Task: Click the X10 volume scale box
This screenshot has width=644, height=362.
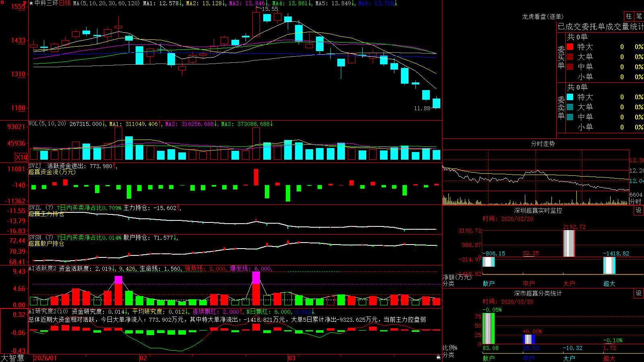Action: pos(21,157)
